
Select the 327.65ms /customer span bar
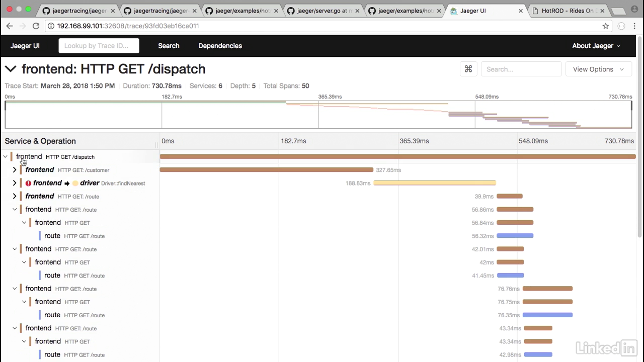coord(267,170)
